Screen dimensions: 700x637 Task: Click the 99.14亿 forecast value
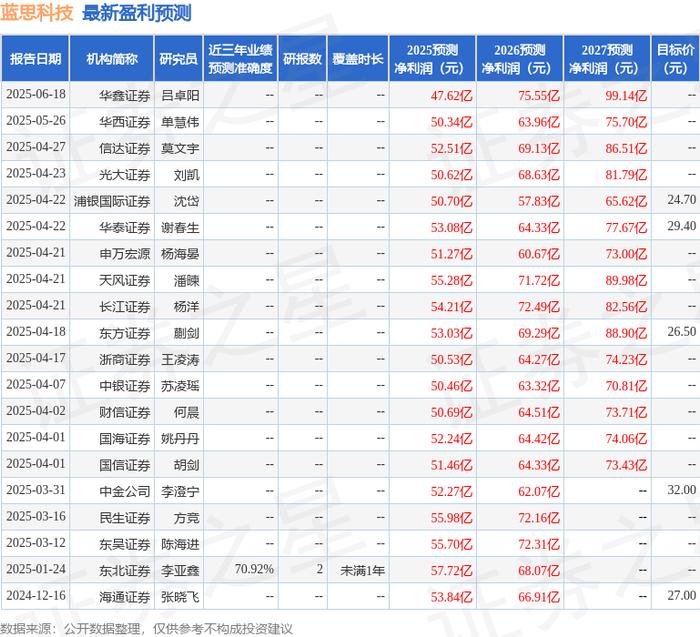click(x=626, y=96)
